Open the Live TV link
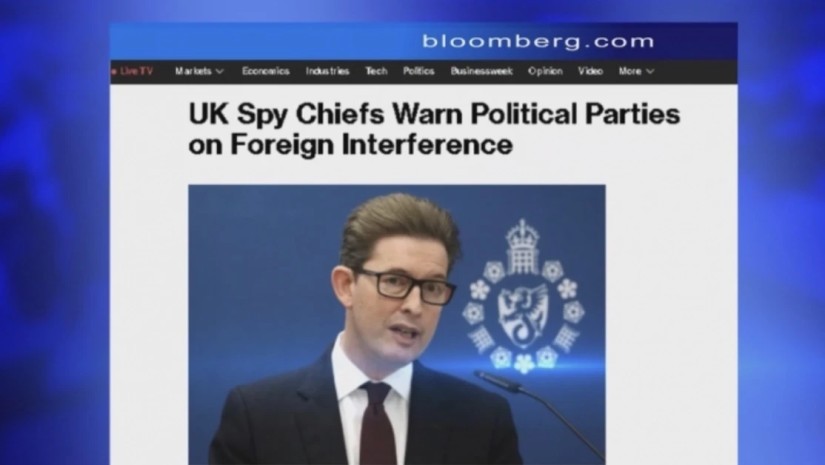825x465 pixels. point(136,71)
